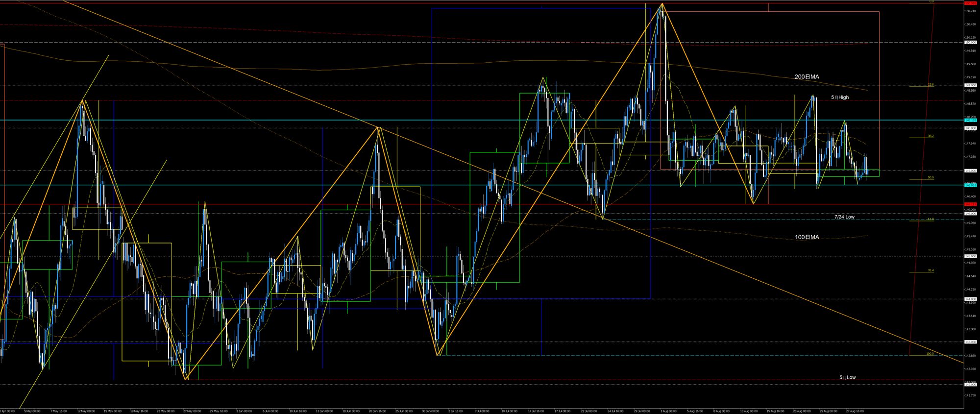The image size is (980, 414).
Task: Click the 27 Aug 16:00 time label
Action: pos(856,411)
